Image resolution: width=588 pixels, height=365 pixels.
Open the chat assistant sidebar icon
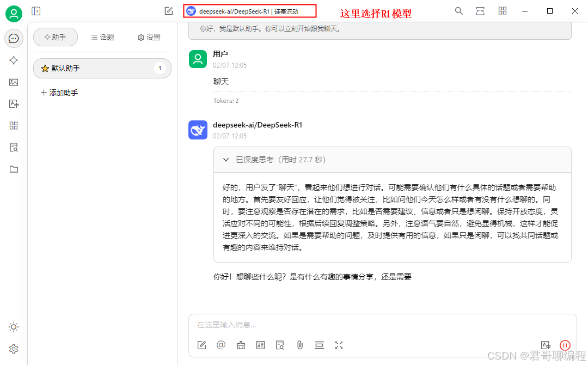[x=14, y=39]
